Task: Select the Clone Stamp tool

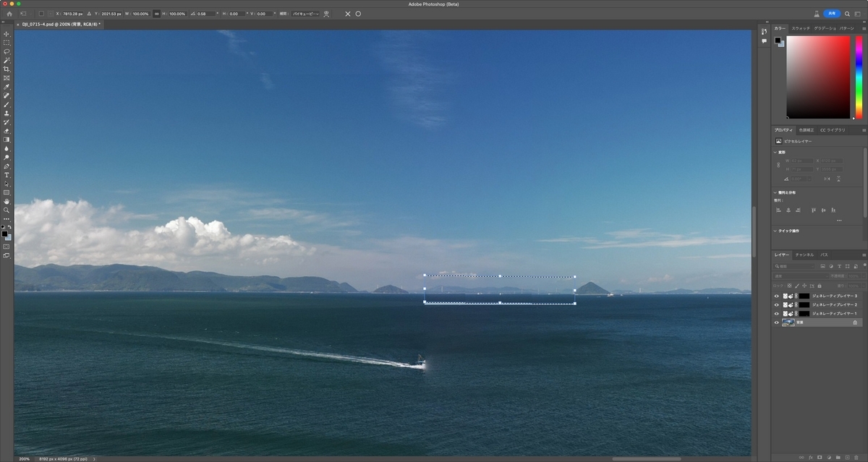Action: [x=7, y=113]
